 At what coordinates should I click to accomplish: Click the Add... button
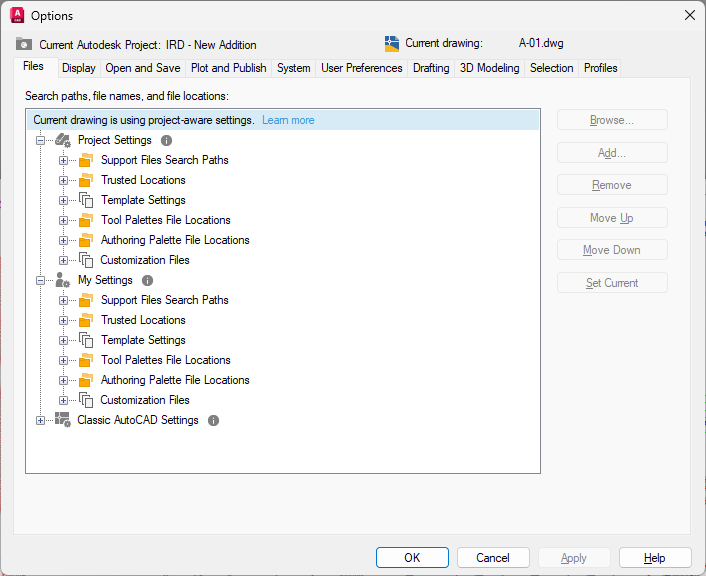pyautogui.click(x=612, y=153)
